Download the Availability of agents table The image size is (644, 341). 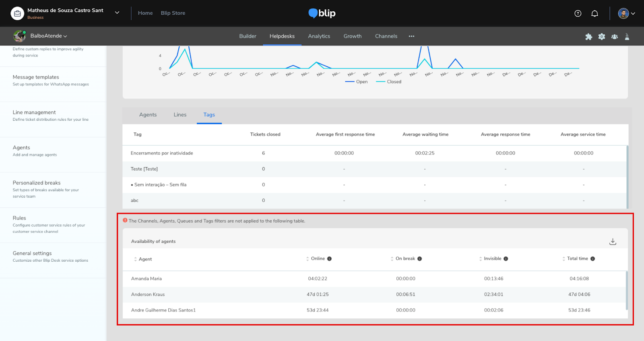pyautogui.click(x=613, y=242)
